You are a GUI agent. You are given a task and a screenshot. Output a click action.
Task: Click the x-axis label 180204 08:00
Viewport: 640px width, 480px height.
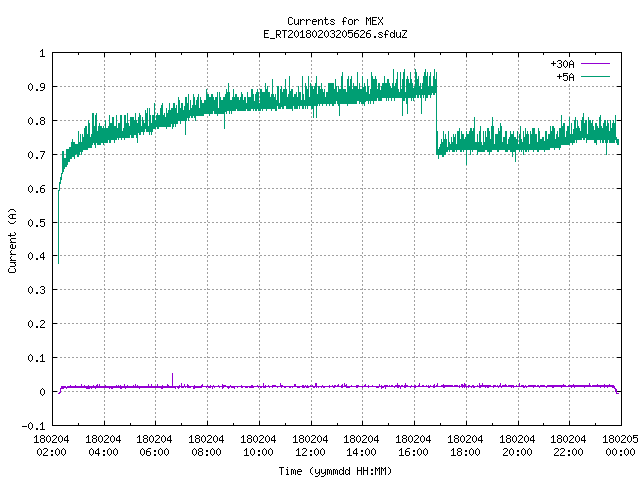pyautogui.click(x=206, y=446)
